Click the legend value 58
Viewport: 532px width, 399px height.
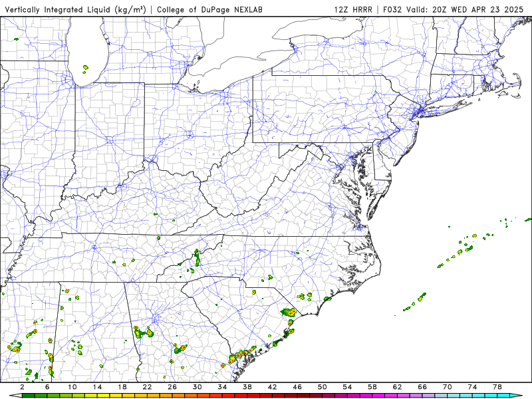pyautogui.click(x=372, y=387)
